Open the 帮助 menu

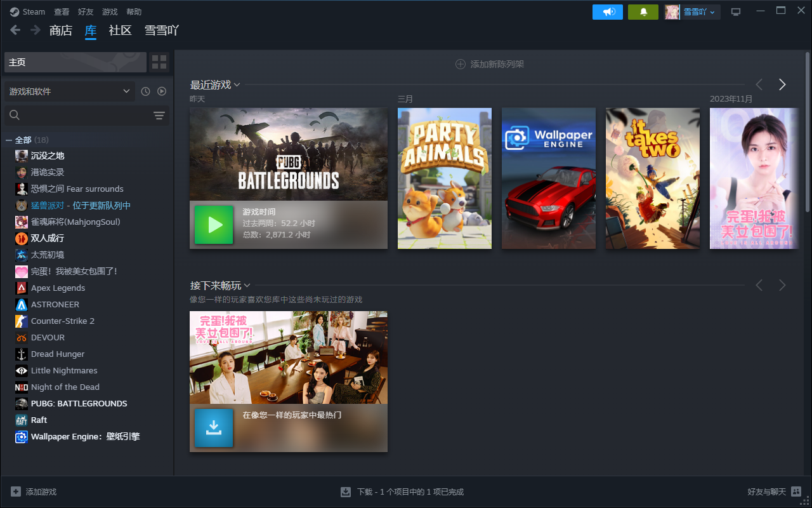click(x=134, y=11)
